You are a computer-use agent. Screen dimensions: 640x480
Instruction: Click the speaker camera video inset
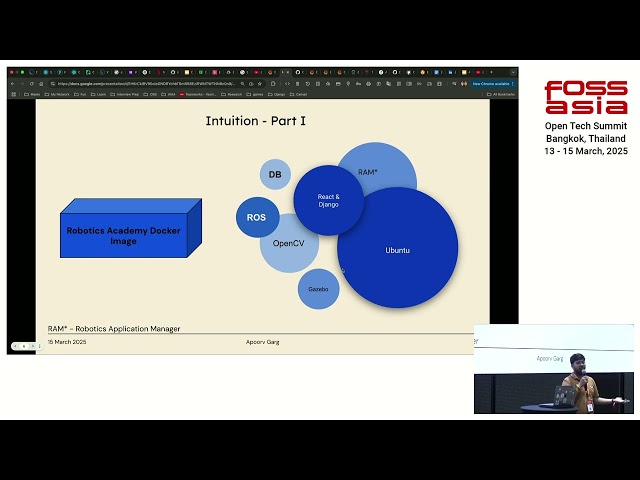(554, 369)
